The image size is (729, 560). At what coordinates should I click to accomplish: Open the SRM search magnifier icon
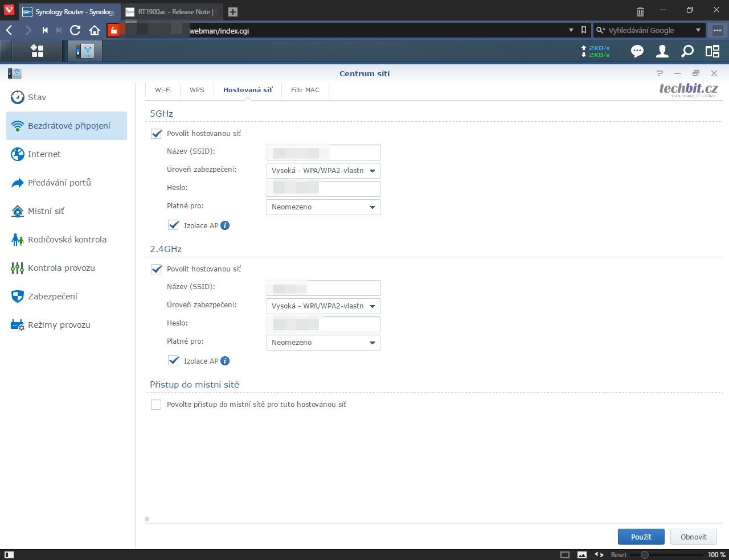pyautogui.click(x=687, y=52)
